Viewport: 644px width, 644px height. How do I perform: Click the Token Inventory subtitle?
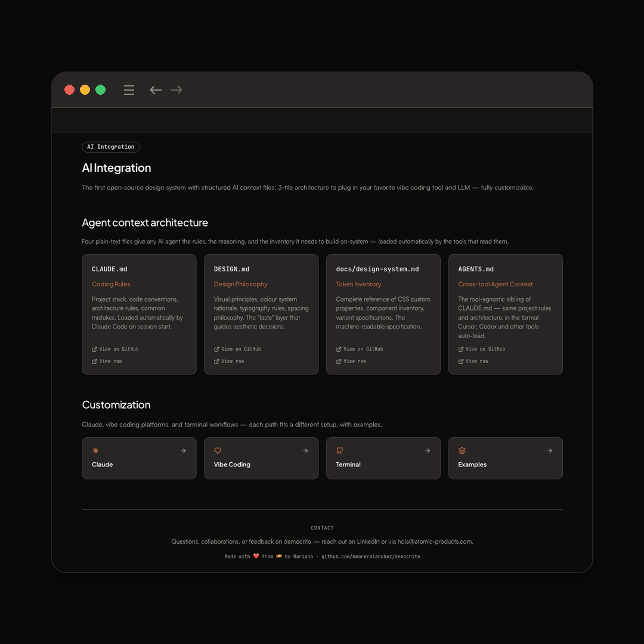point(358,284)
